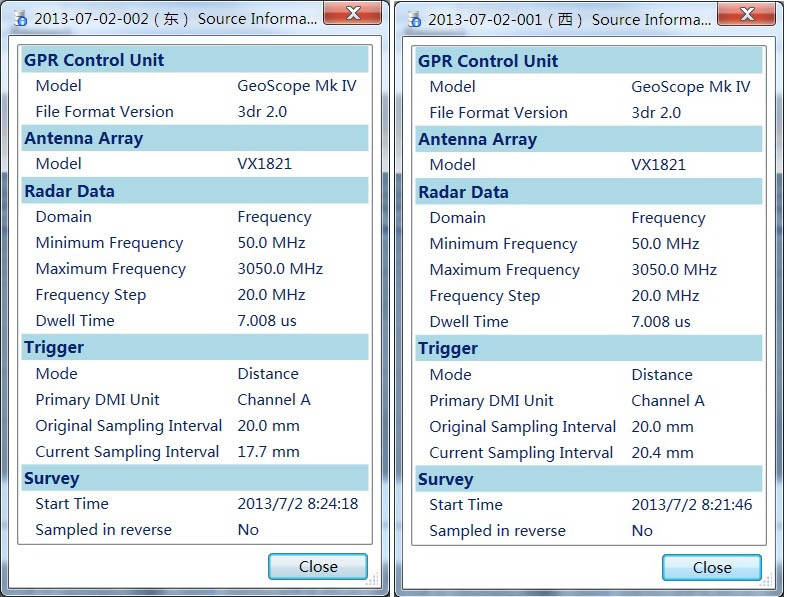Click Close button in the 2013-07-02-001 dialog

pos(711,567)
